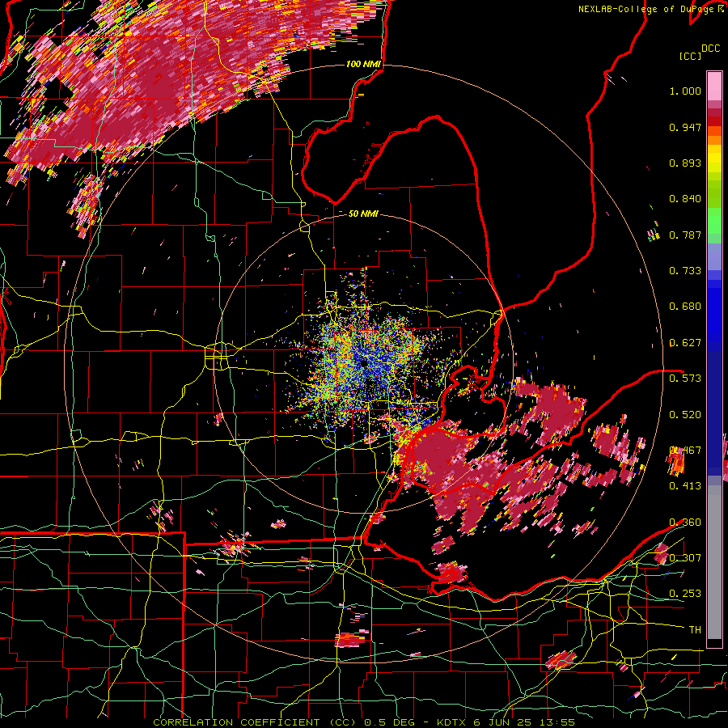Select the 0.787 scale value
Image resolution: width=728 pixels, height=728 pixels.
pos(685,235)
